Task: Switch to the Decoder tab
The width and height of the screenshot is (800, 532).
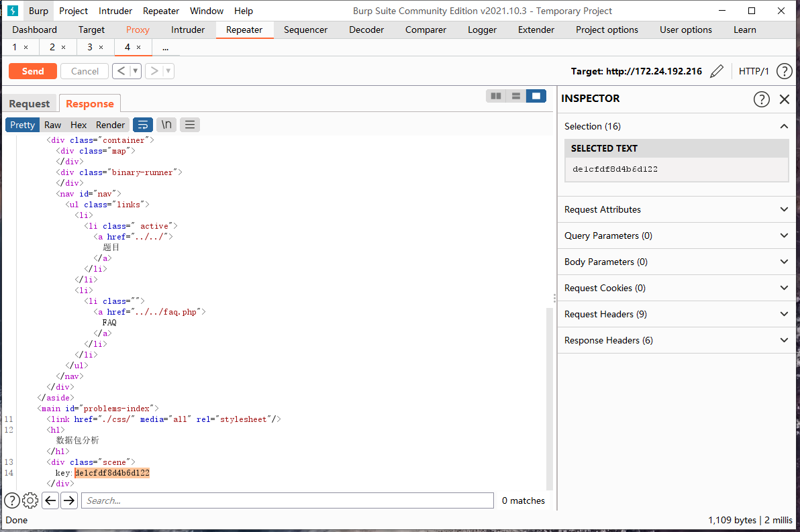Action: (x=366, y=30)
